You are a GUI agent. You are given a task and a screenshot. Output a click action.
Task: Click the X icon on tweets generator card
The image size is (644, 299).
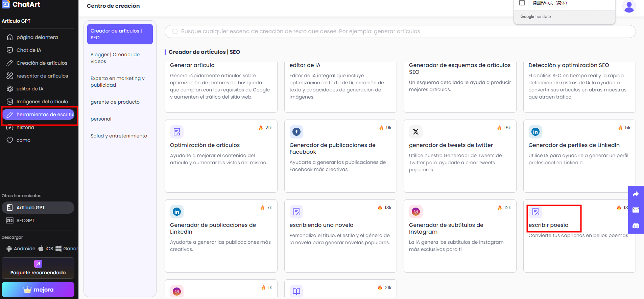point(416,132)
